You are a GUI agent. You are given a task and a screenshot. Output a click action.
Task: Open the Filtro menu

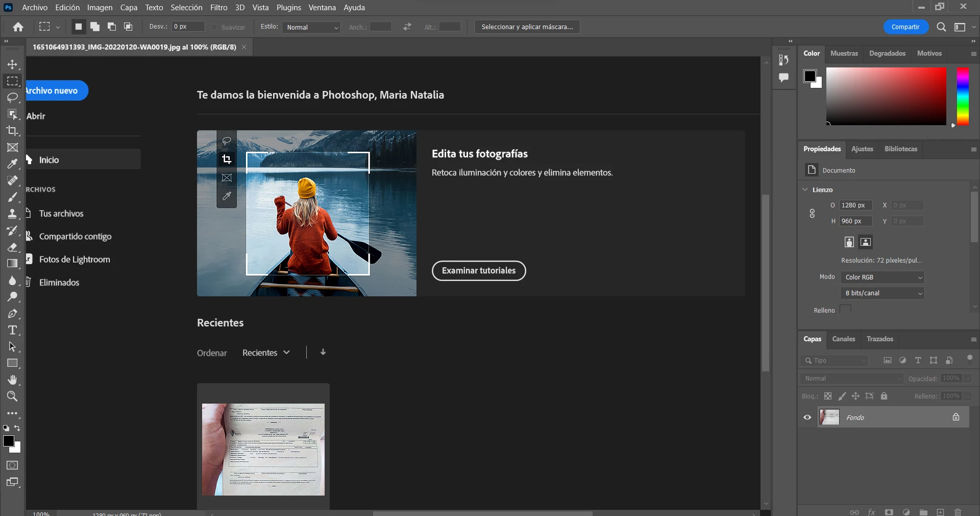click(219, 8)
